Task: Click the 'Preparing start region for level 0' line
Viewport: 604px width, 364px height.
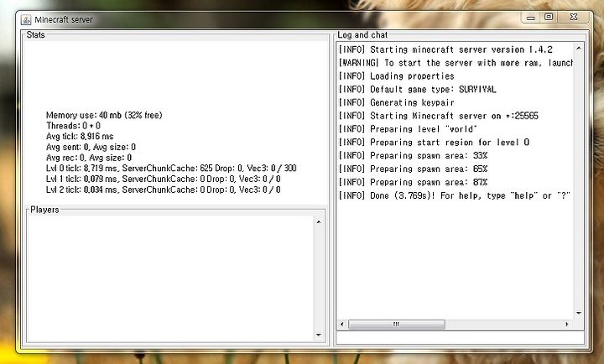Action: (434, 142)
